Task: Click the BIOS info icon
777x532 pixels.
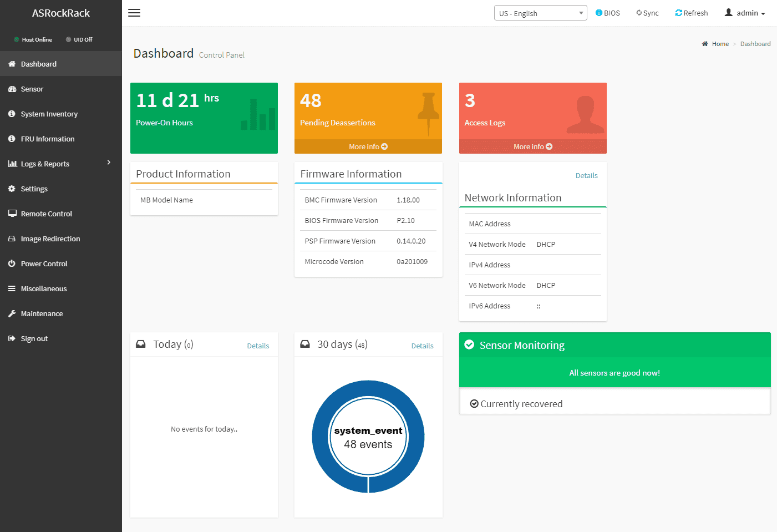Action: coord(599,13)
